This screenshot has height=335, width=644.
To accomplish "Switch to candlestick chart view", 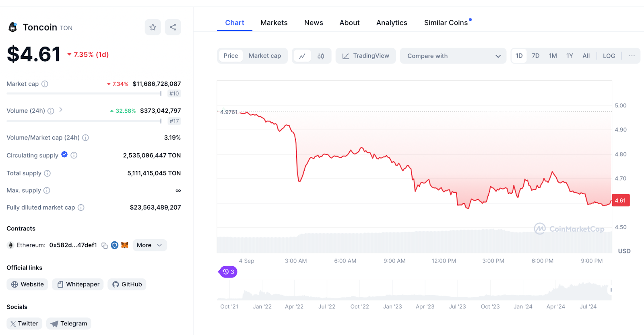I will (321, 56).
